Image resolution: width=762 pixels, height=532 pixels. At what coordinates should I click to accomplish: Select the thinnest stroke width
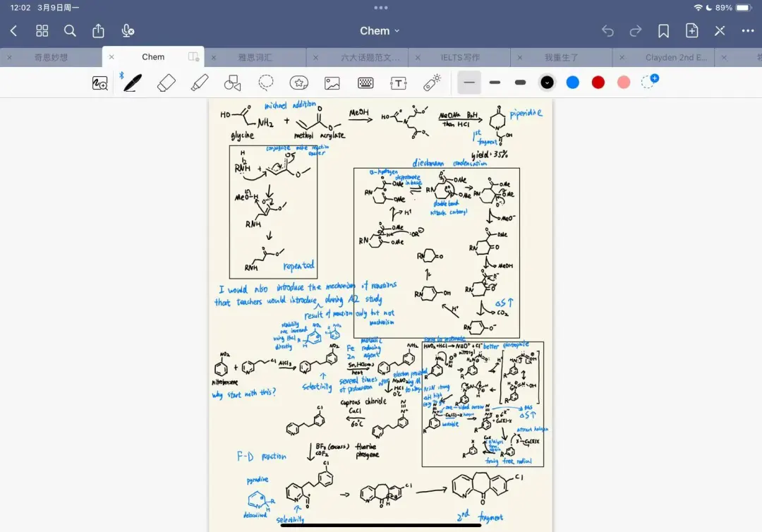(x=469, y=83)
